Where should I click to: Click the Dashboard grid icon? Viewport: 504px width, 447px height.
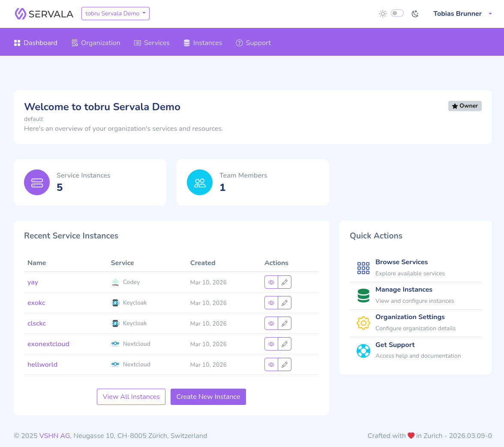pyautogui.click(x=17, y=43)
